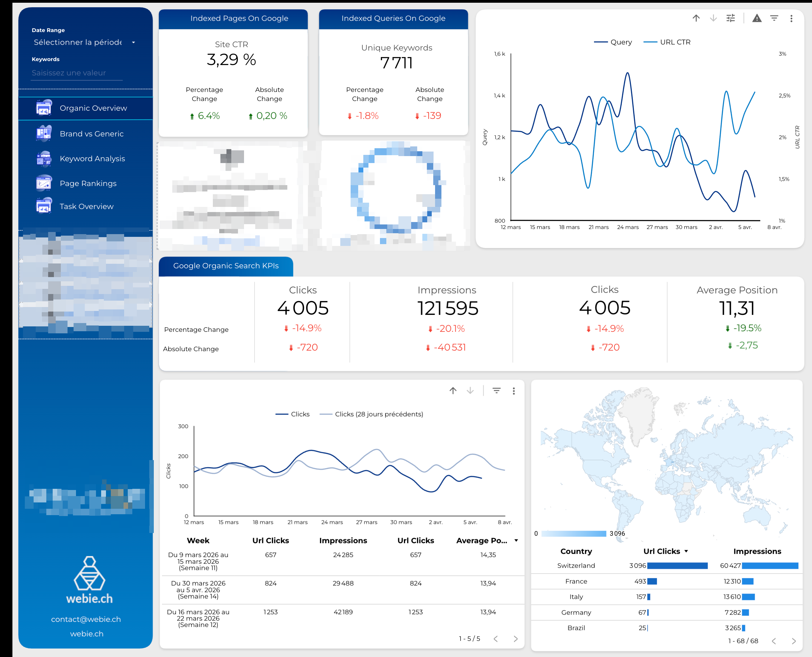Click the webie.ch link at bottom

[86, 633]
